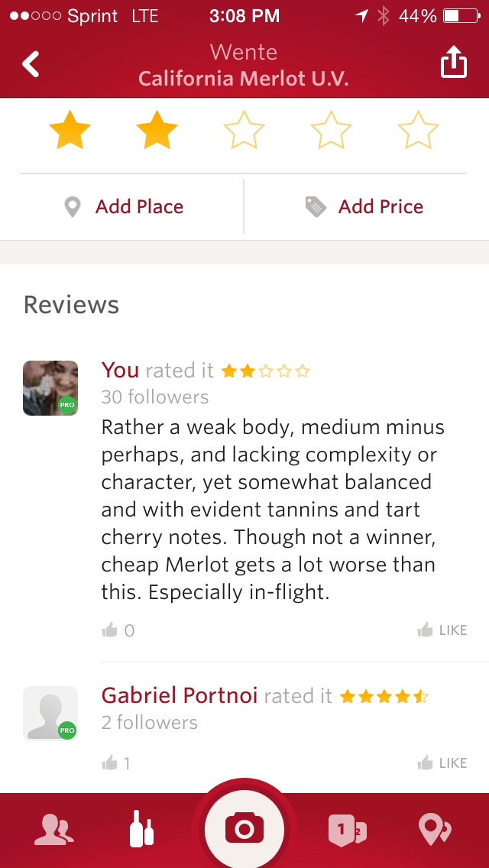Open the friends tab icon
Image resolution: width=489 pixels, height=868 pixels.
click(53, 830)
